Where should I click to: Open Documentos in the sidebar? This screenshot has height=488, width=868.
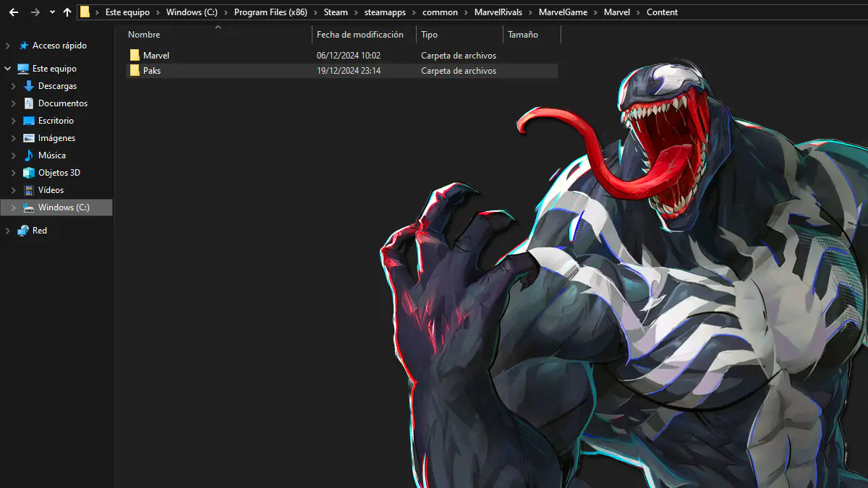(62, 103)
